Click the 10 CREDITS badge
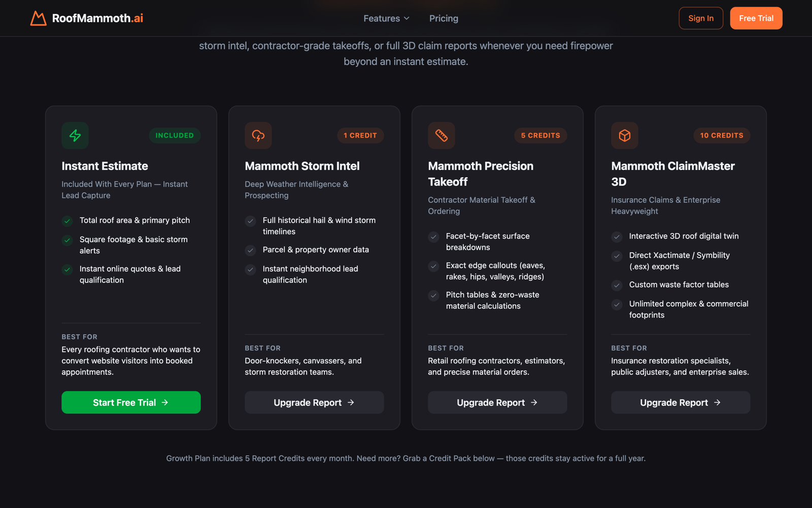The width and height of the screenshot is (812, 508). pos(722,136)
